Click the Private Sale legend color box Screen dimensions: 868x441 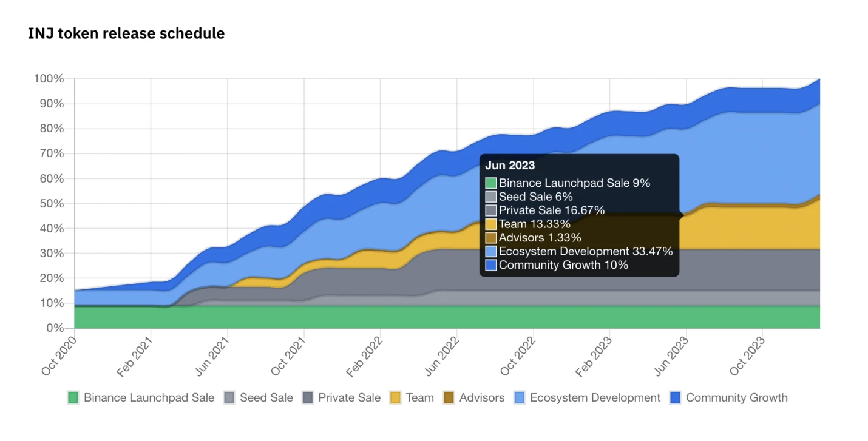pos(308,398)
